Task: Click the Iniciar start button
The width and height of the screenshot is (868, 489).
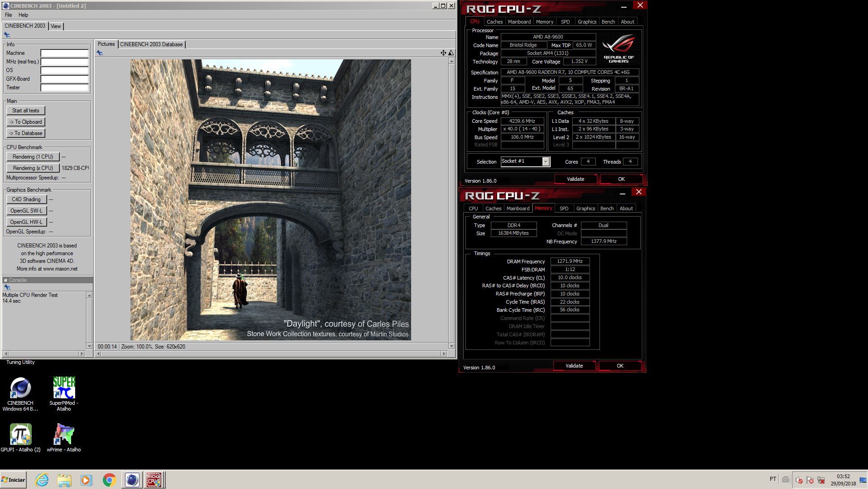Action: 14,479
